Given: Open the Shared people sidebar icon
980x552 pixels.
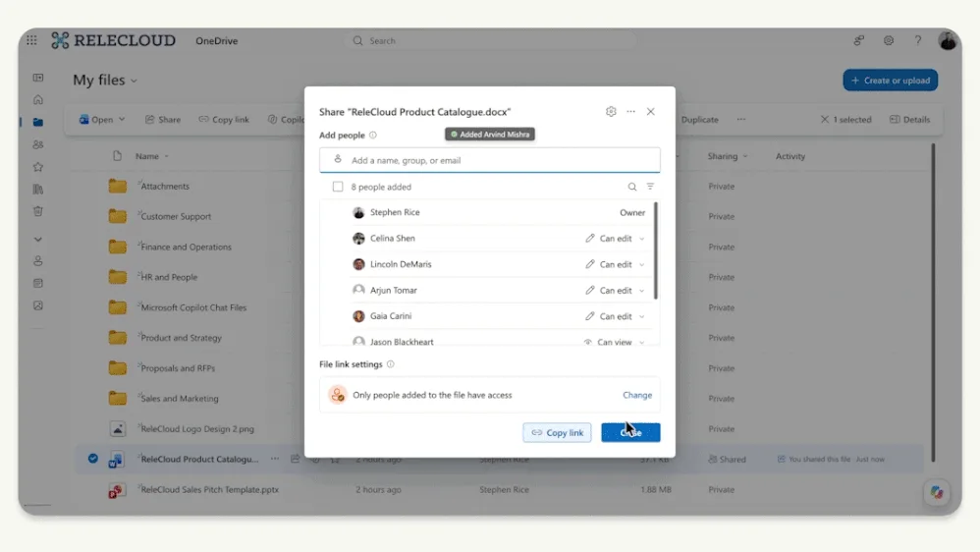Looking at the screenshot, I should tap(38, 144).
